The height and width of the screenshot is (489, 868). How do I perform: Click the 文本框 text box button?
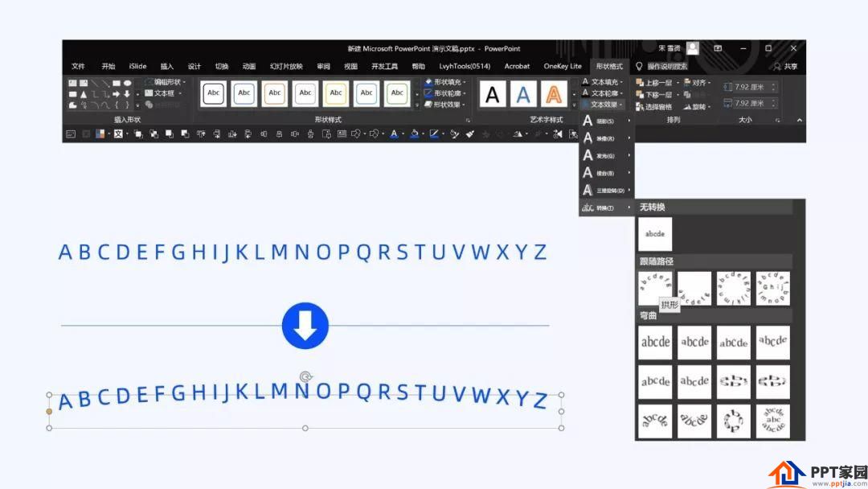click(163, 93)
